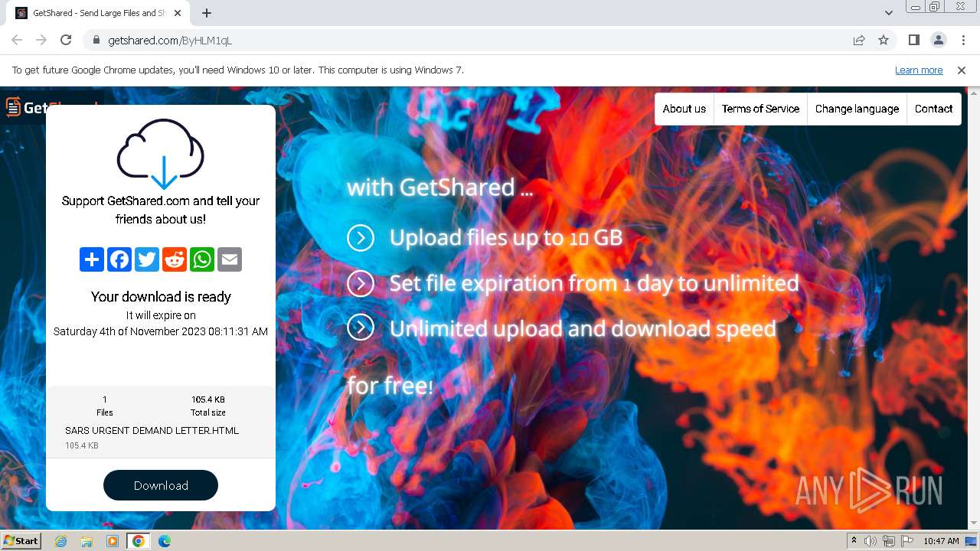980x551 pixels.
Task: Show hidden system tray icons
Action: 854,541
